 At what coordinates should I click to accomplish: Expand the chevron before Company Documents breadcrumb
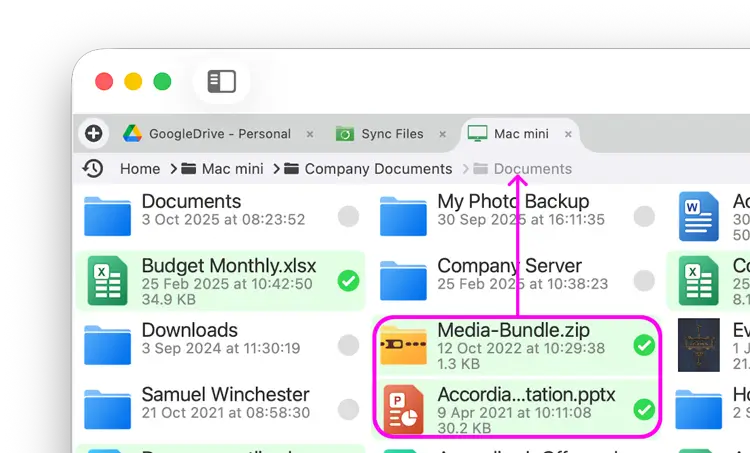coord(276,169)
